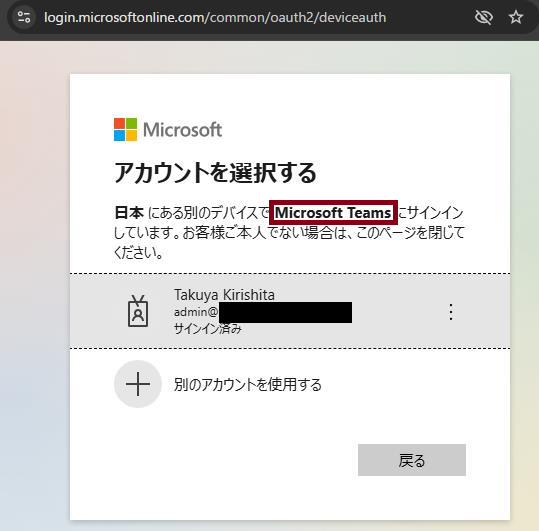Click the 戻る button

pos(412,460)
